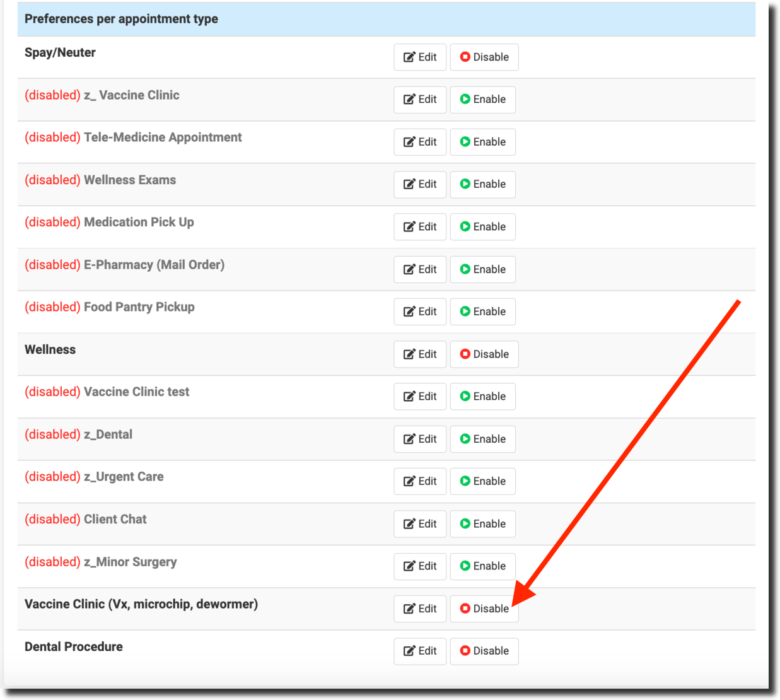Disable Vaccine Clinic (Vx, microchip, dewormer)

pyautogui.click(x=484, y=609)
